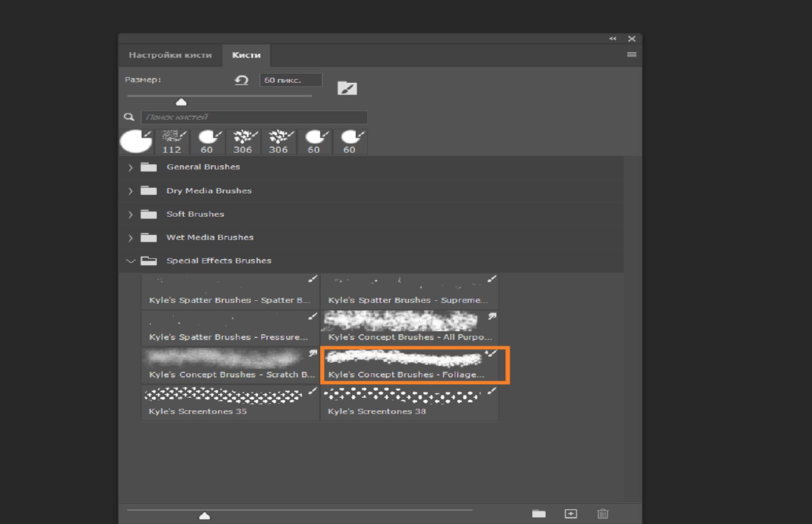Open the brushes panel flyout menu
The image size is (812, 524).
[x=631, y=55]
